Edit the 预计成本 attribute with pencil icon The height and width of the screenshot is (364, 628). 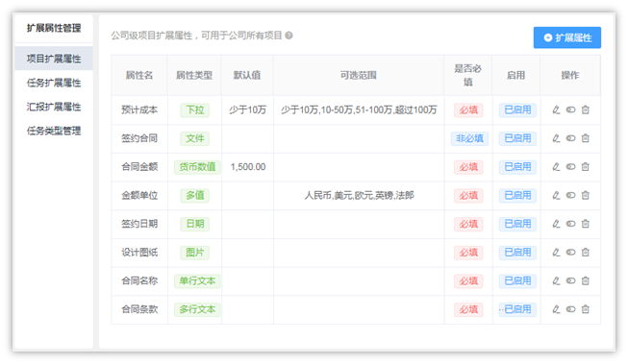pos(556,110)
